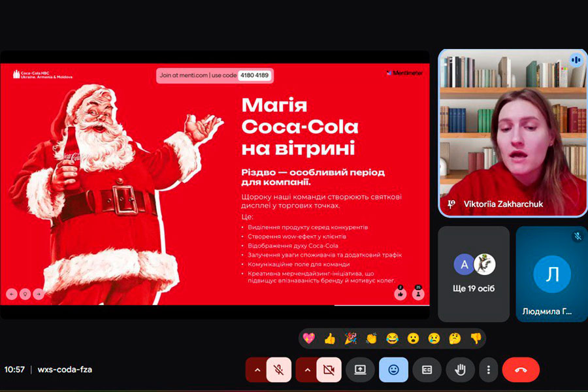Raise your hand
Screen dimensions: 588x392
coord(460,370)
